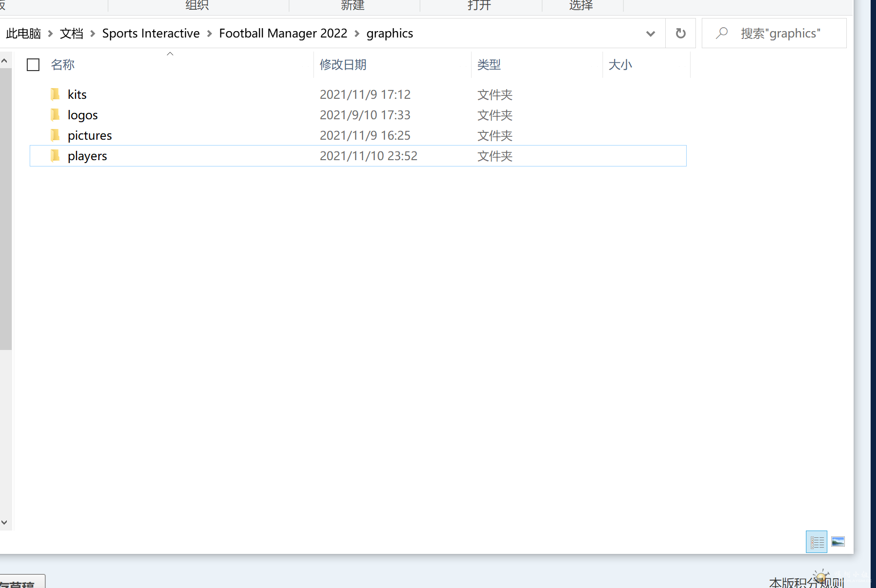876x588 pixels.
Task: Expand chevron after Football Manager 2022 breadcrumb
Action: (357, 34)
